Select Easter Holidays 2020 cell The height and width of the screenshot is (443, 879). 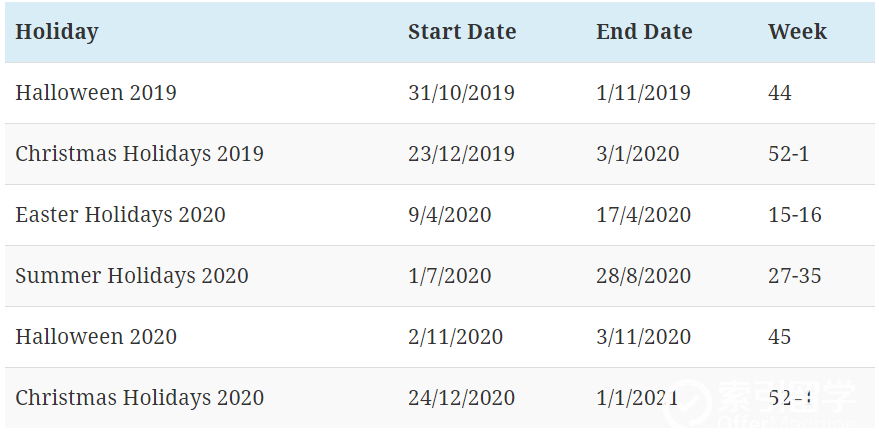click(x=121, y=215)
